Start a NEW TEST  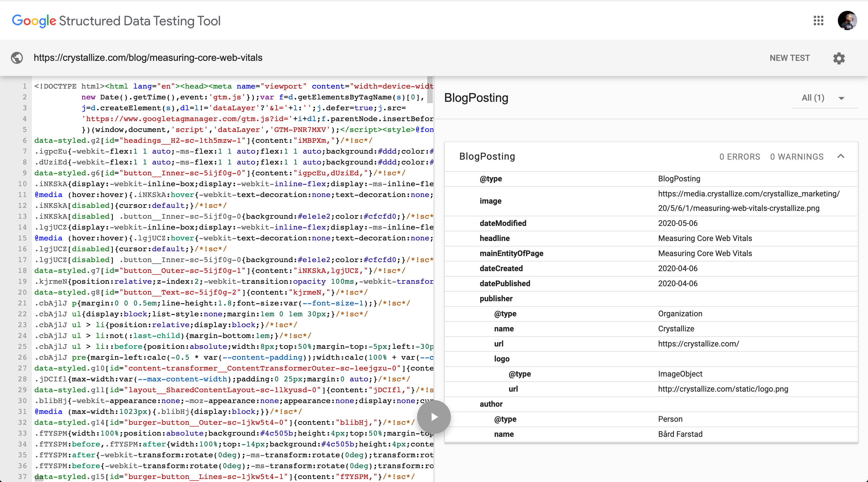click(x=790, y=58)
